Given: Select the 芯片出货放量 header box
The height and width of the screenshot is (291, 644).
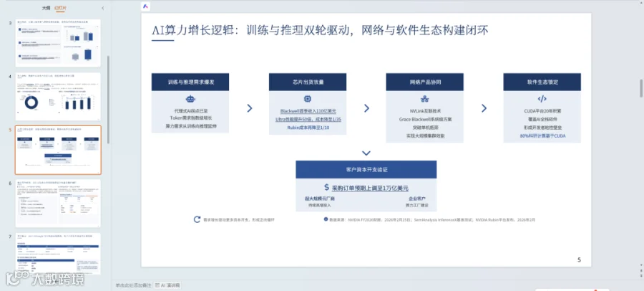Looking at the screenshot, I should pos(308,82).
